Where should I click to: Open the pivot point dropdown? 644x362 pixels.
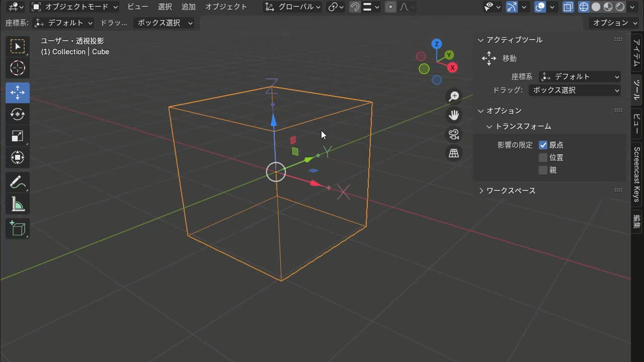[336, 7]
